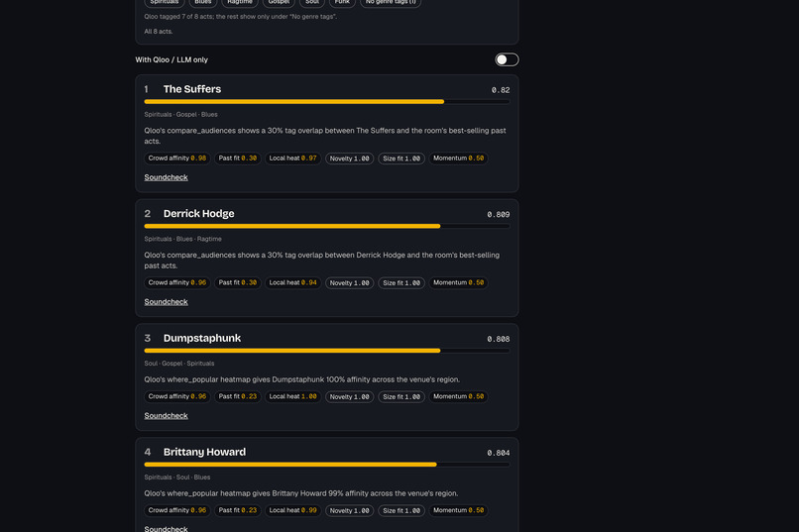
Task: Select the No genre tags (1) chip
Action: pyautogui.click(x=391, y=3)
